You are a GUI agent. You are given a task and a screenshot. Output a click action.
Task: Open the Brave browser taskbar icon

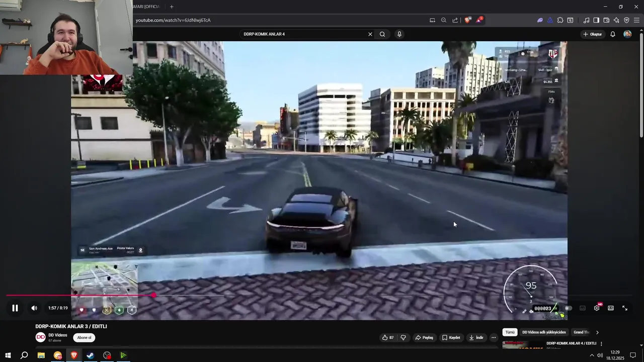[74, 355]
